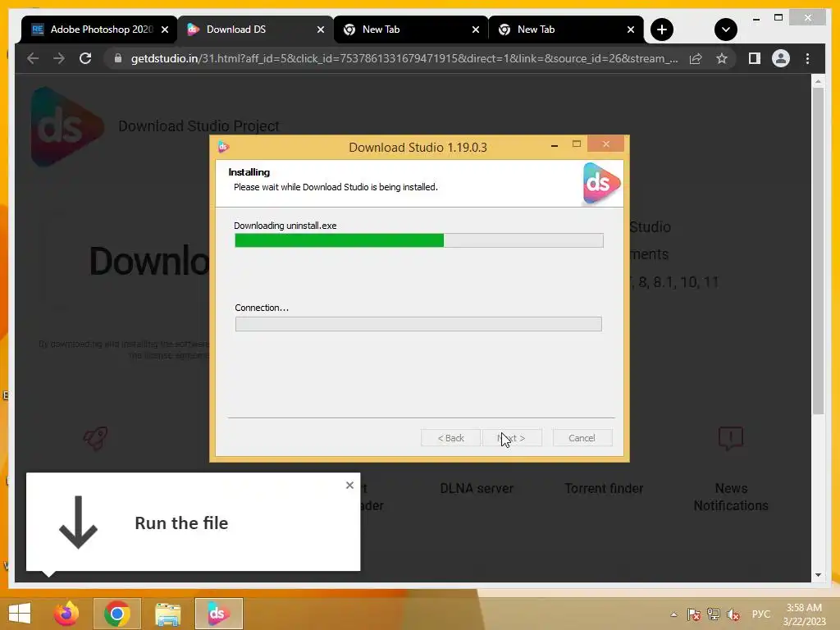Click the Download Studio taskbar icon
Image resolution: width=840 pixels, height=630 pixels.
tap(218, 614)
